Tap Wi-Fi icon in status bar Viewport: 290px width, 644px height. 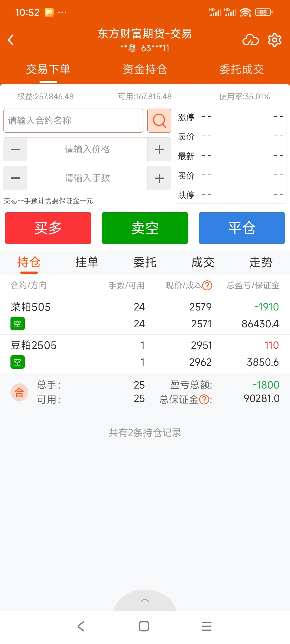tap(245, 12)
